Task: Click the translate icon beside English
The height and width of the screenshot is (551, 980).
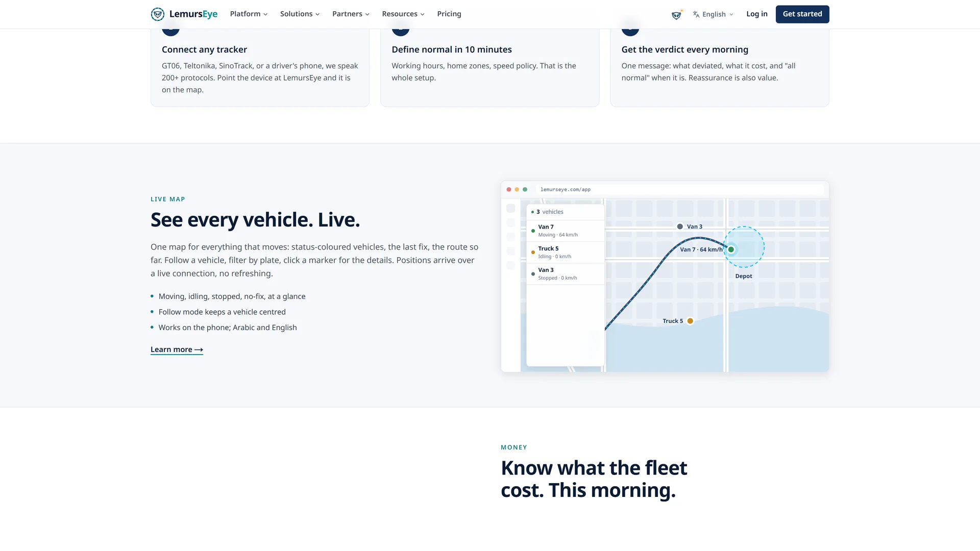Action: pyautogui.click(x=696, y=14)
